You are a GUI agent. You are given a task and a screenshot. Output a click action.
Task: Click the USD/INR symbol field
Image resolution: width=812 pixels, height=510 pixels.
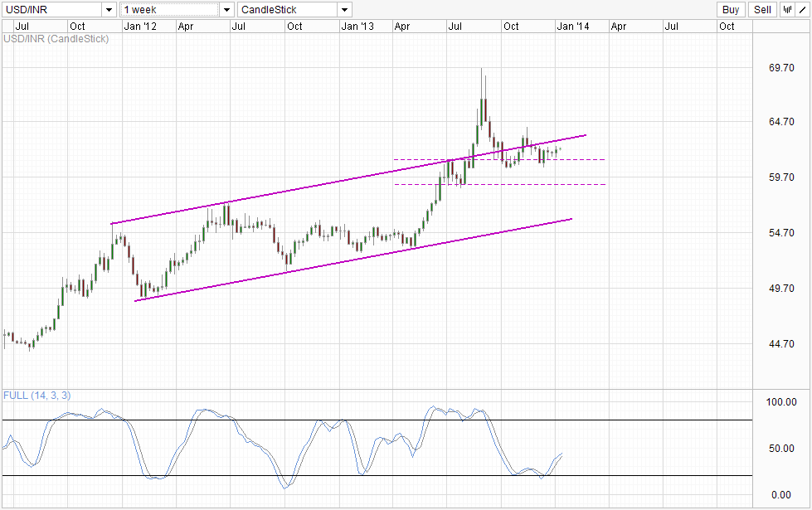tap(51, 10)
